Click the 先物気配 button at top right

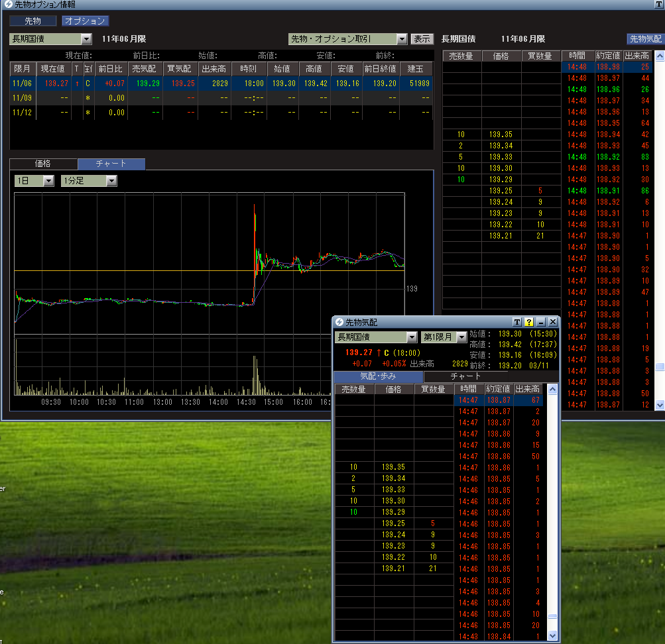(x=644, y=39)
